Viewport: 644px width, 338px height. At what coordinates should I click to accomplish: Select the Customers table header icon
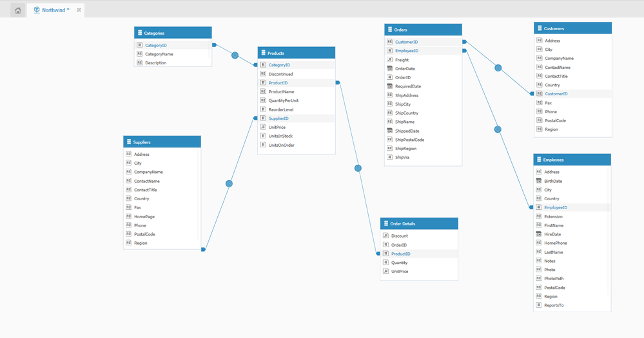tap(540, 28)
